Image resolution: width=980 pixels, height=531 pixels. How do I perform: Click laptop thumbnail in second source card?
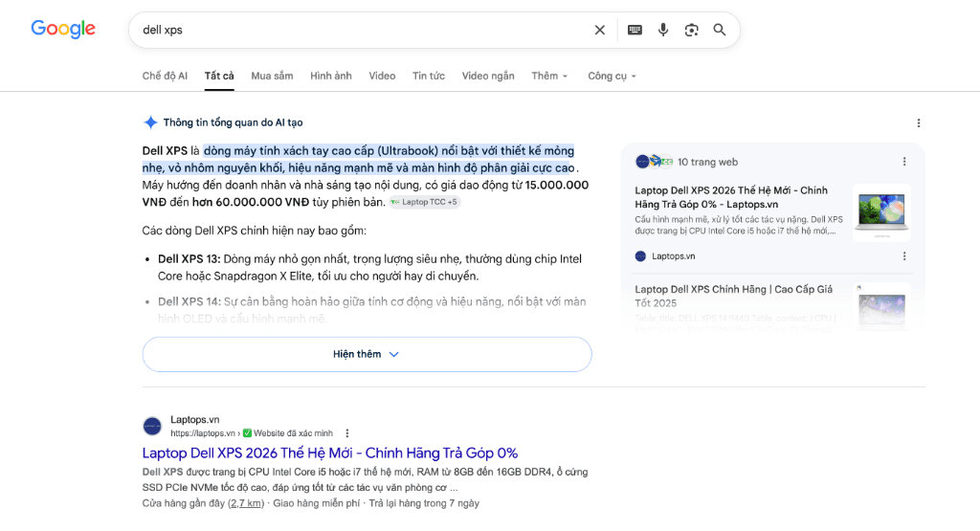(x=881, y=307)
